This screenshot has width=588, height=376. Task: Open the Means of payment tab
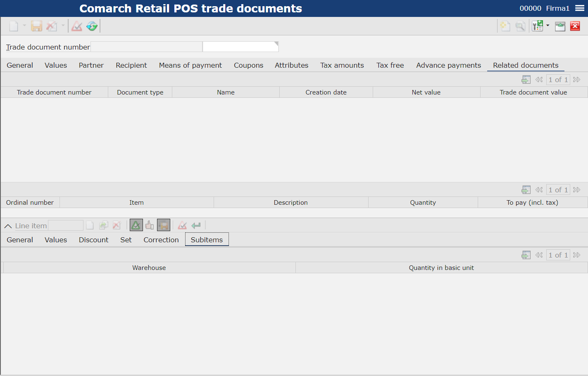[x=190, y=65]
